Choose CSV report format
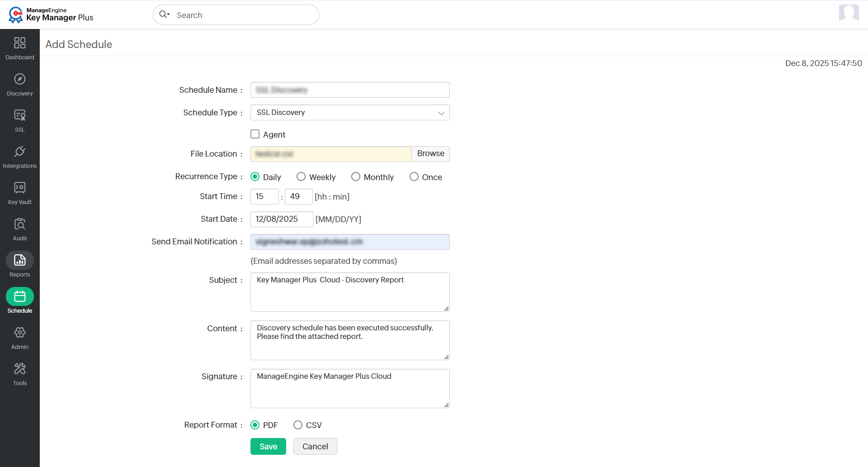 point(298,425)
